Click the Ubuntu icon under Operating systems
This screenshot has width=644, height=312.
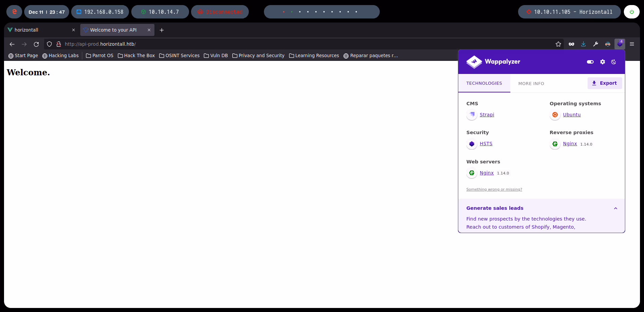pos(555,115)
